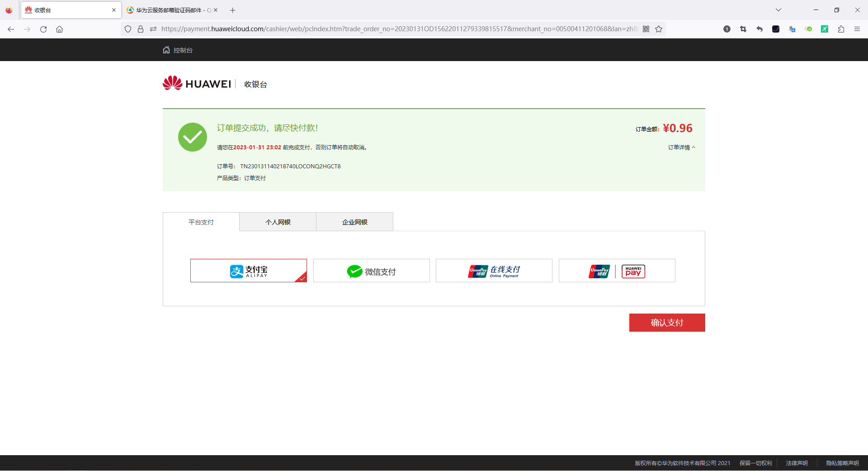868x471 pixels.
Task: Open the Firefox application menu
Action: (x=857, y=29)
